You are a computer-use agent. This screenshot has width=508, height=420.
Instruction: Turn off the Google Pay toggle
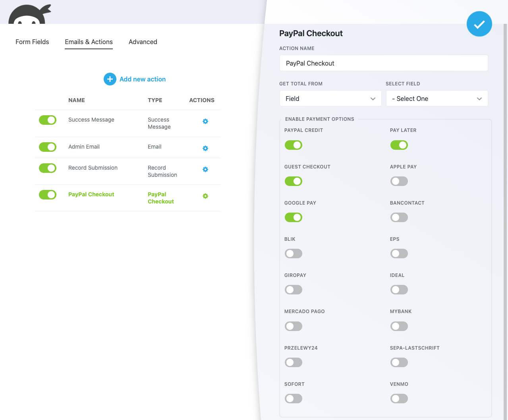[x=294, y=217]
